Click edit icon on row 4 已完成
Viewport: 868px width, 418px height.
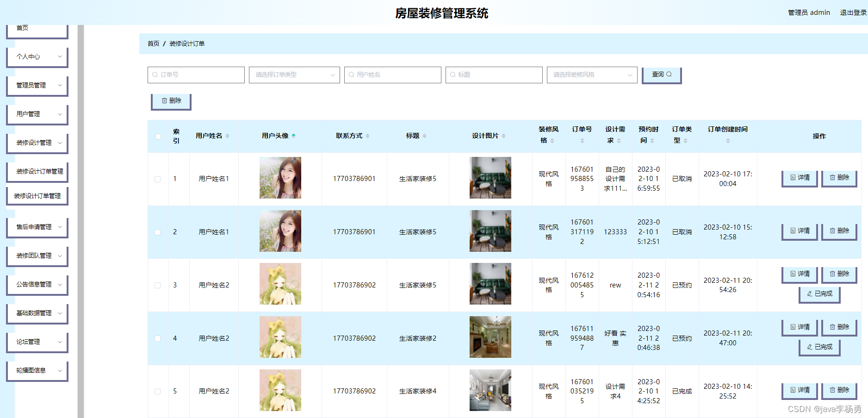pyautogui.click(x=810, y=347)
